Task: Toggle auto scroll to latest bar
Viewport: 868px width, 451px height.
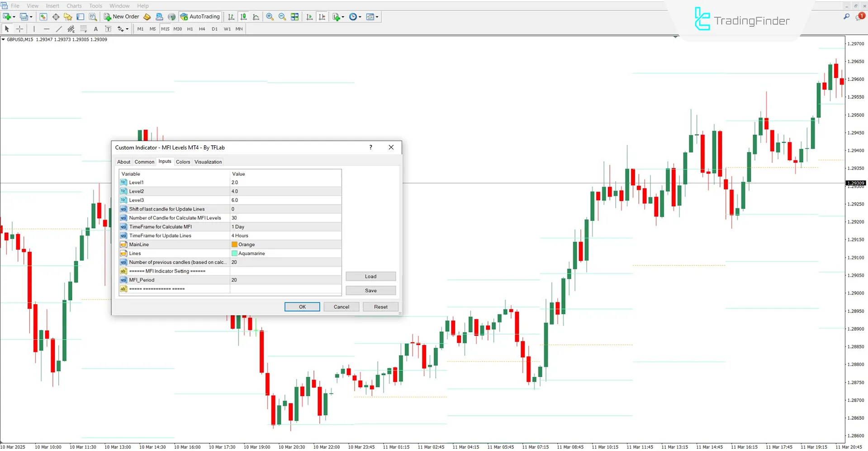Action: (x=309, y=16)
